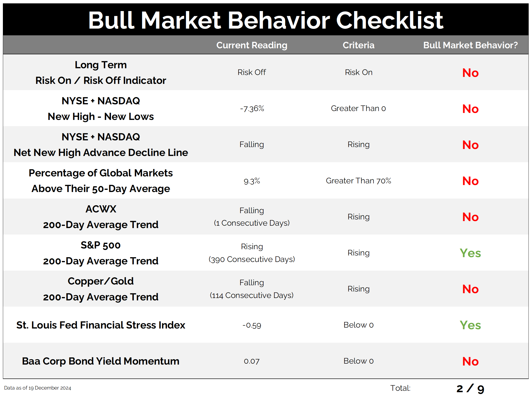Click the Long Term Risk On / Risk Off Indicator label
Viewport: 532px width, 397px height.
coord(101,73)
